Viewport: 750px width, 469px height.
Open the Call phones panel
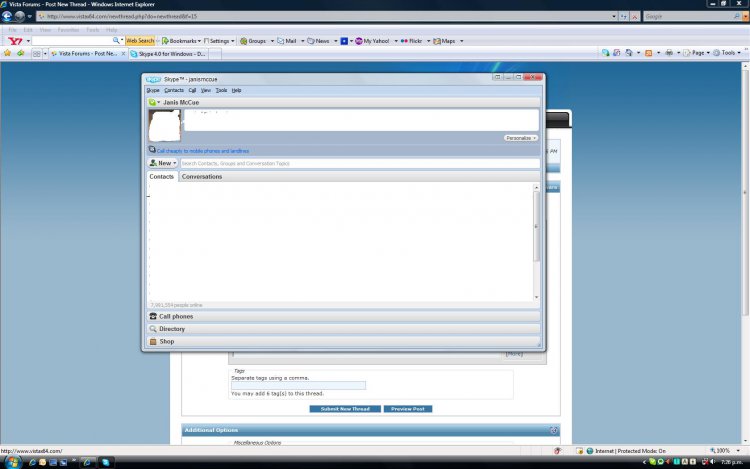click(x=176, y=316)
